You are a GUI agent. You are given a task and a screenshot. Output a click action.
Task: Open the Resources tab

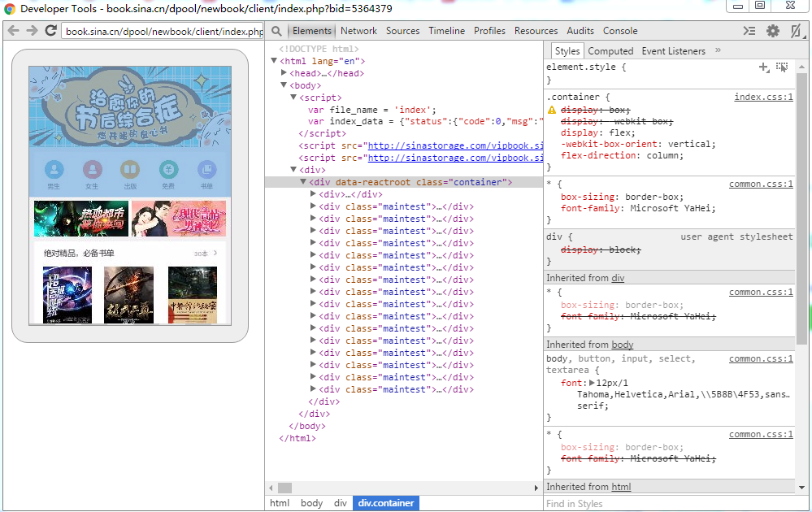pyautogui.click(x=536, y=31)
